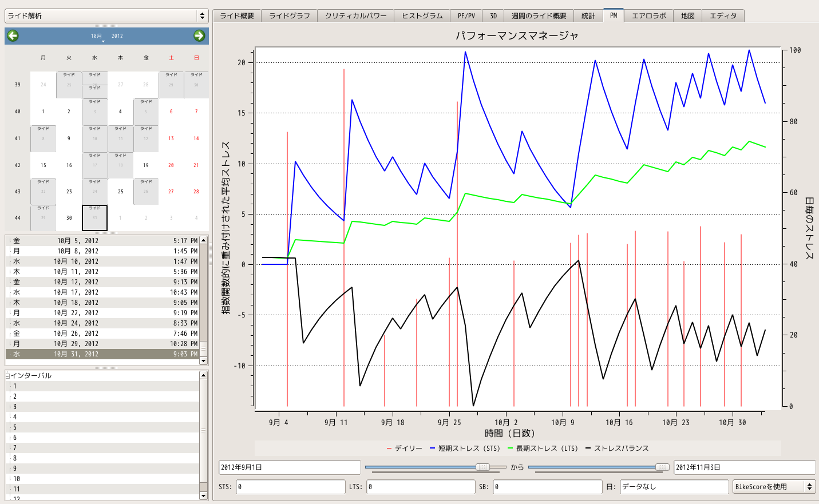The height and width of the screenshot is (504, 819).
Task: Select the ride on 10月 8, 2012
Action: pyautogui.click(x=102, y=251)
